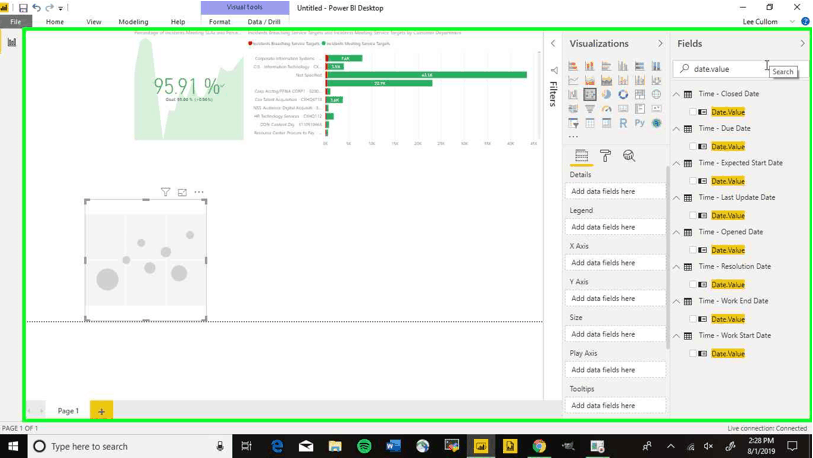Collapse the Fields pane chevron
The width and height of the screenshot is (813, 458).
pos(803,44)
